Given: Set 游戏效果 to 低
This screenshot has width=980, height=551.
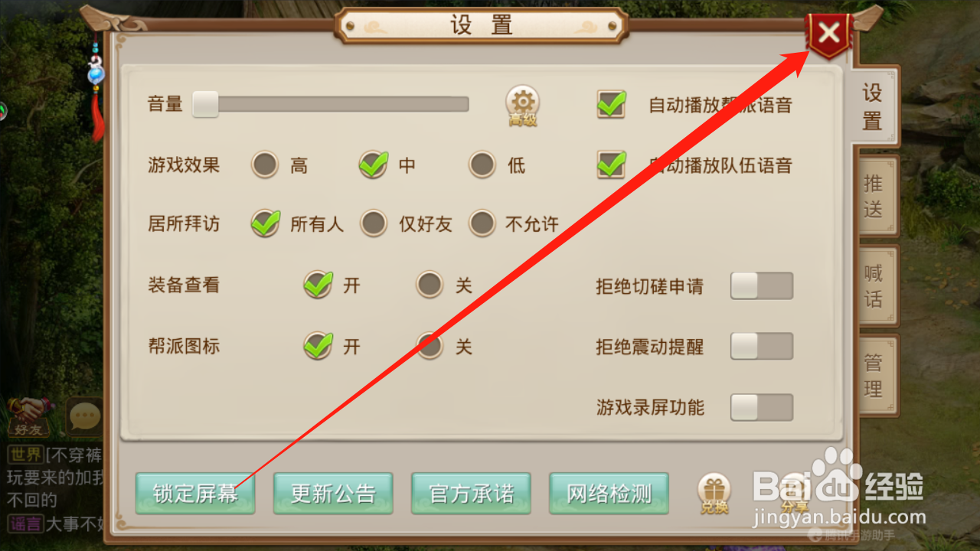Looking at the screenshot, I should point(482,165).
